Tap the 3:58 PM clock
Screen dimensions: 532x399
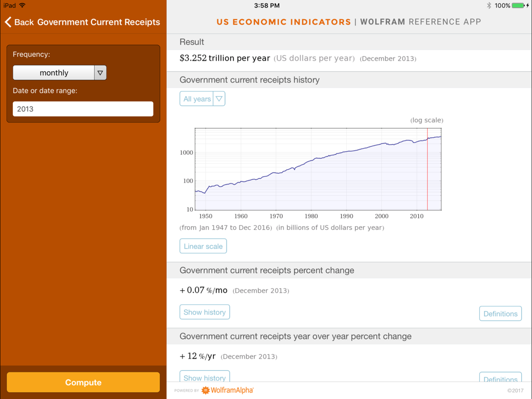tap(267, 5)
